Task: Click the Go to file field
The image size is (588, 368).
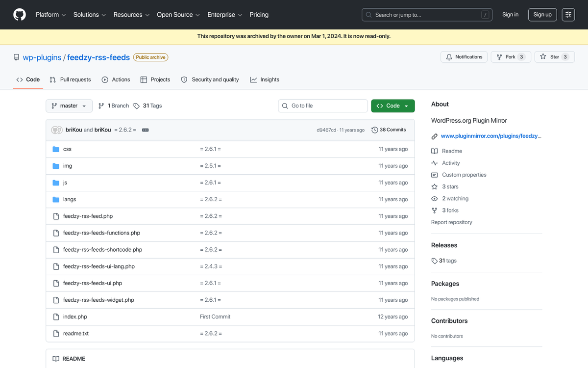Action: pos(323,106)
